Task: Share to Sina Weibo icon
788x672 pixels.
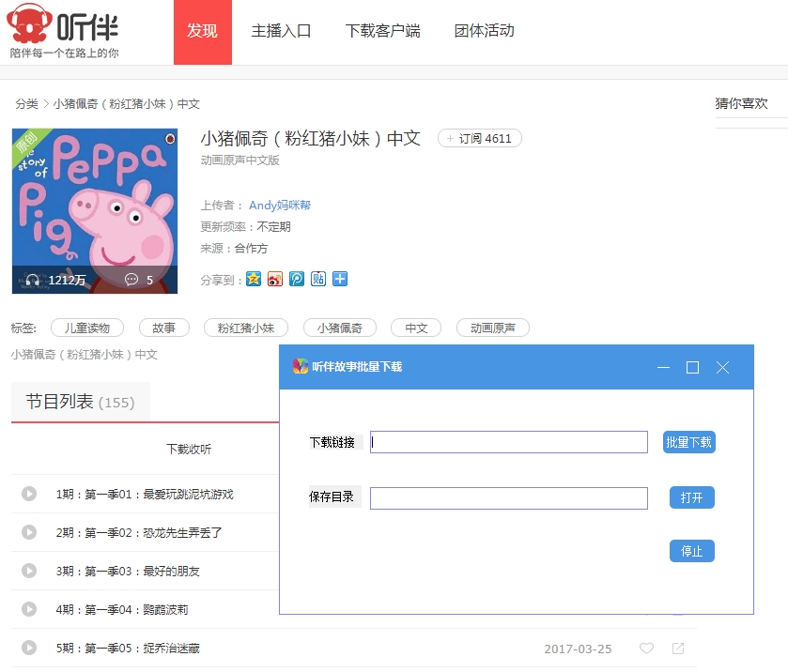Action: click(x=275, y=279)
